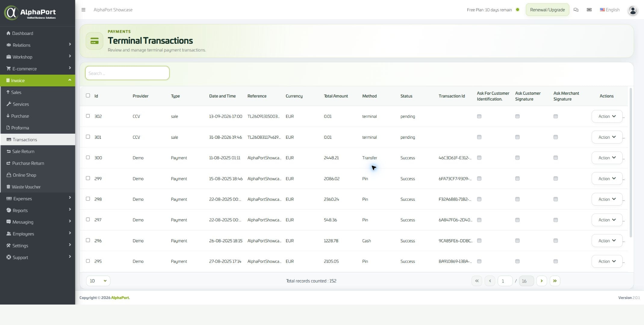This screenshot has height=325, width=644.
Task: Check Ask Customer Signature for row 300
Action: (517, 158)
